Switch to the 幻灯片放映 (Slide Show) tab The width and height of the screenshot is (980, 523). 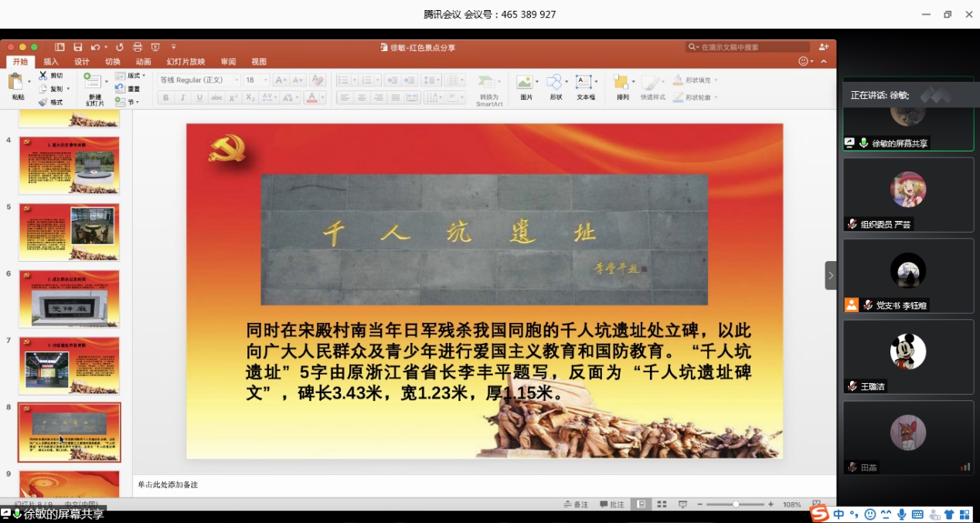[x=185, y=62]
